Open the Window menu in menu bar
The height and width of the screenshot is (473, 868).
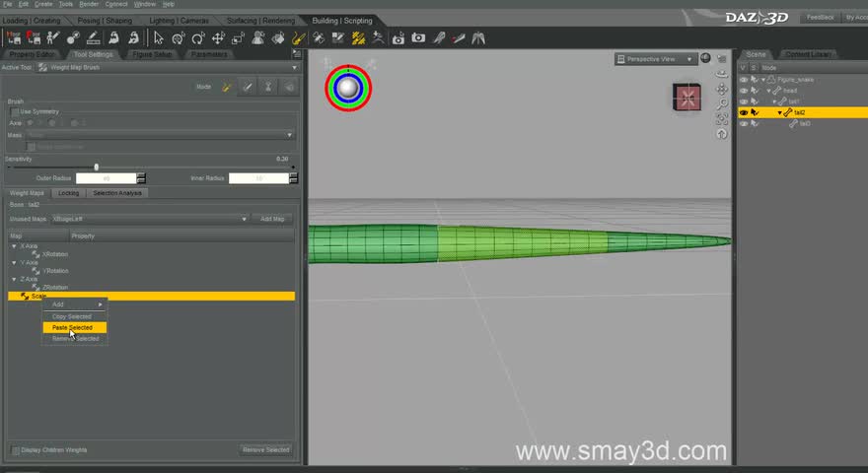point(144,4)
